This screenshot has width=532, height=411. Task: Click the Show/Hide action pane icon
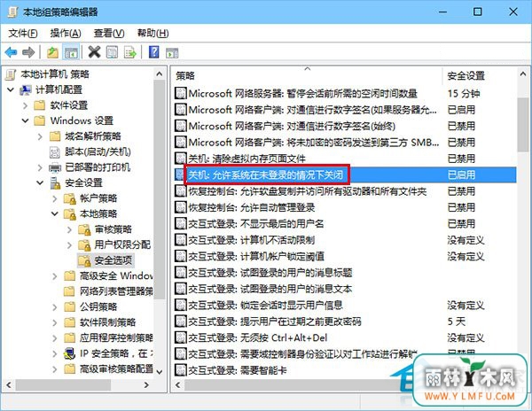(172, 53)
